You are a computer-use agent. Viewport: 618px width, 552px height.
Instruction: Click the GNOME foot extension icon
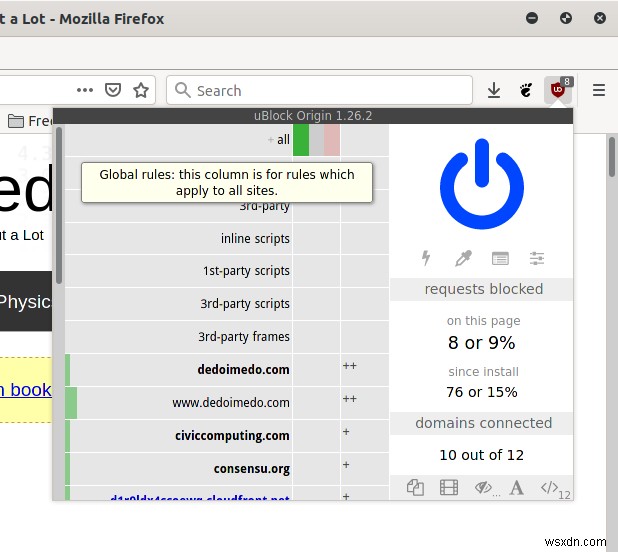pos(526,90)
